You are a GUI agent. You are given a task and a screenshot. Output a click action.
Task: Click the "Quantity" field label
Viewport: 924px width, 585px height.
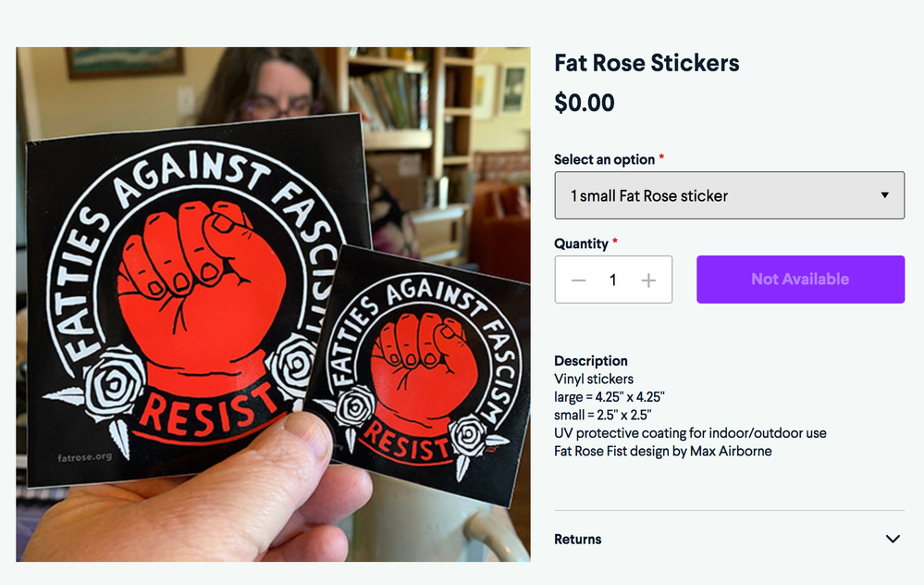coord(582,243)
